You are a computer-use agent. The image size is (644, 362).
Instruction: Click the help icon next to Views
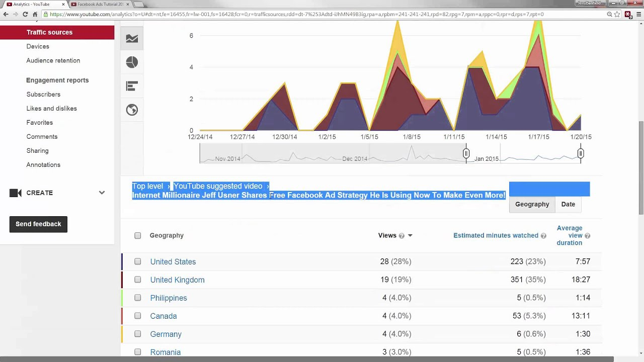coord(401,235)
